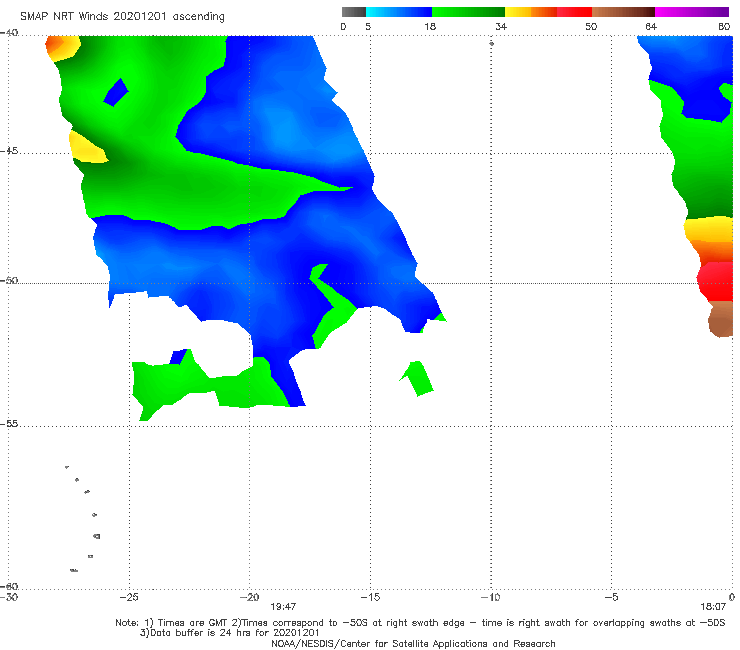Click the cyan-blue segment of the color bar

tap(399, 12)
